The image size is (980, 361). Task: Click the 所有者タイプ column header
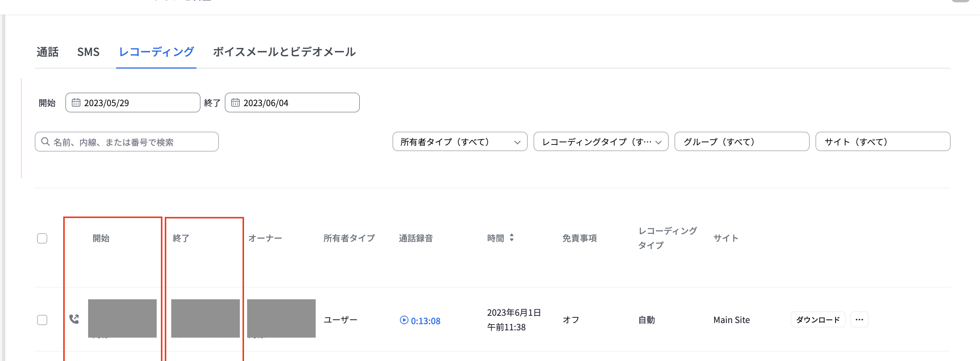coord(349,238)
